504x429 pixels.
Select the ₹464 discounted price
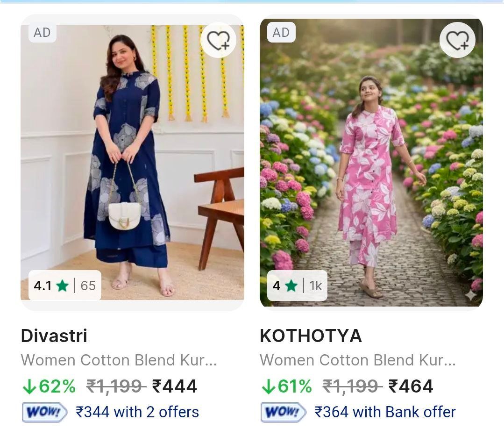point(411,386)
